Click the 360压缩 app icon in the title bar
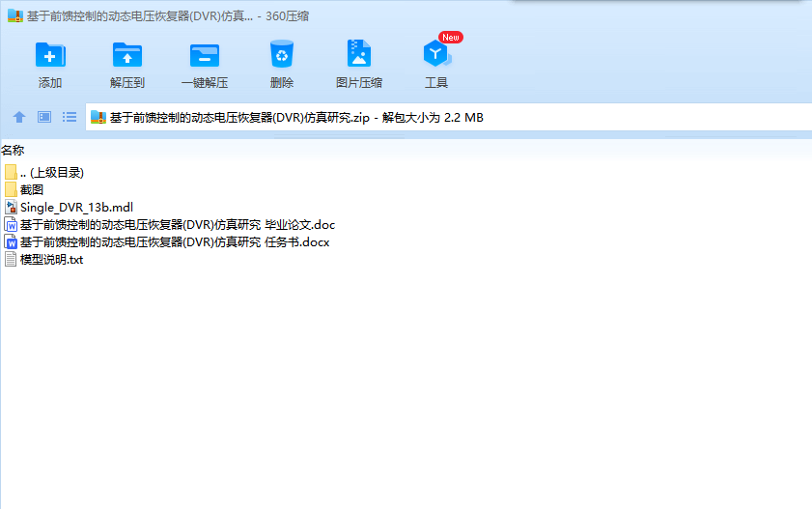This screenshot has width=812, height=509. point(15,16)
